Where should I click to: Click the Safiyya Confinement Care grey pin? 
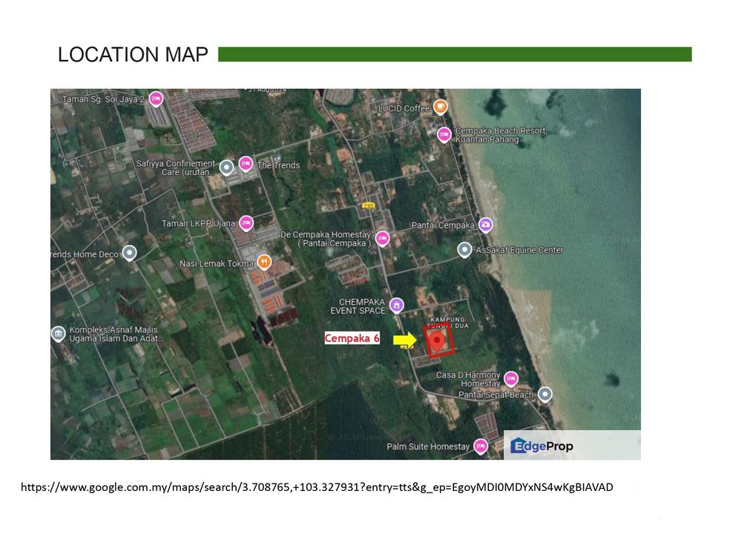pos(226,168)
